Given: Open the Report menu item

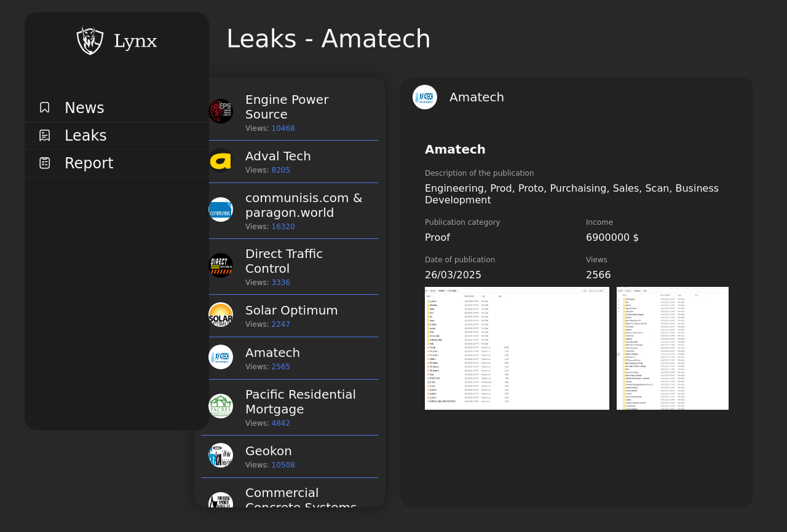Looking at the screenshot, I should point(117,163).
